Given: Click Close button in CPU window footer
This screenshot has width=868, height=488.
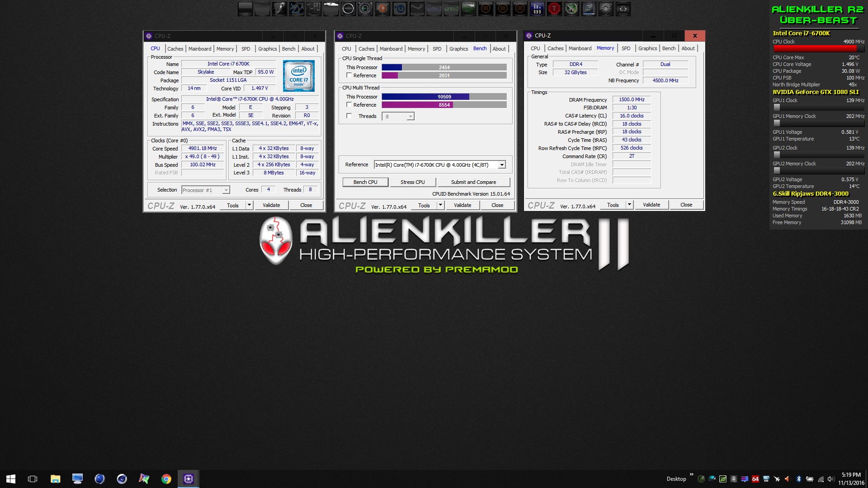Looking at the screenshot, I should tap(306, 205).
